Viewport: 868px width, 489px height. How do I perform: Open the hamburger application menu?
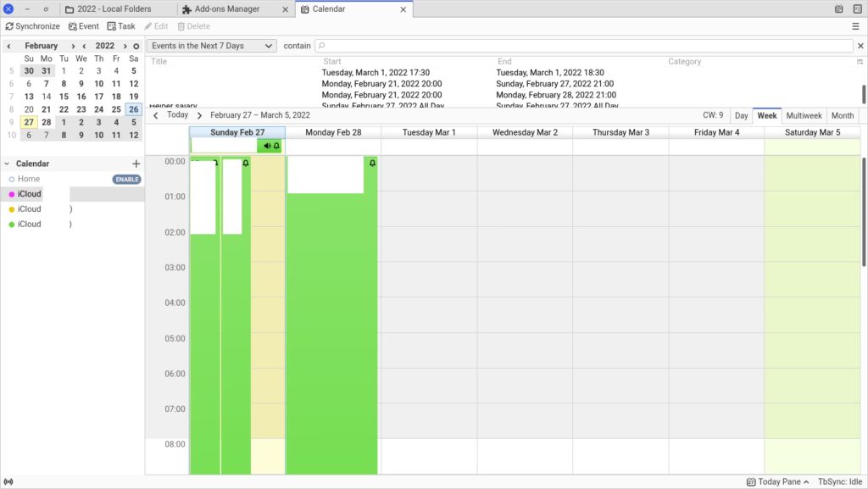click(x=855, y=26)
